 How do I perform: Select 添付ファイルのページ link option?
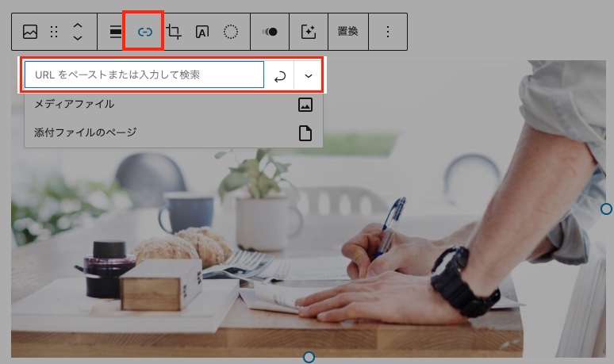(174, 133)
